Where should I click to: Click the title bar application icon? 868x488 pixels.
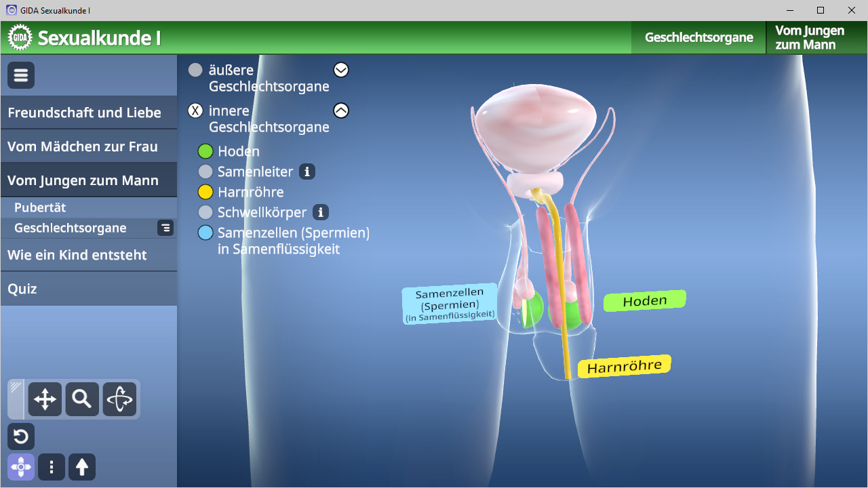[11, 10]
